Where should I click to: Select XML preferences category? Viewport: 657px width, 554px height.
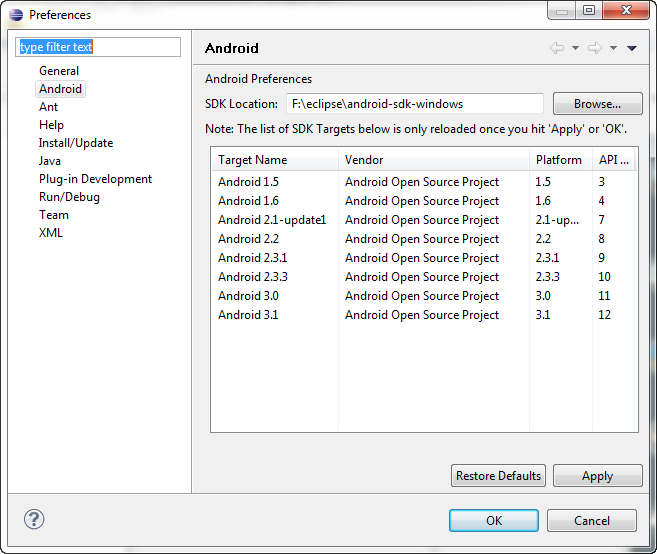[x=51, y=233]
